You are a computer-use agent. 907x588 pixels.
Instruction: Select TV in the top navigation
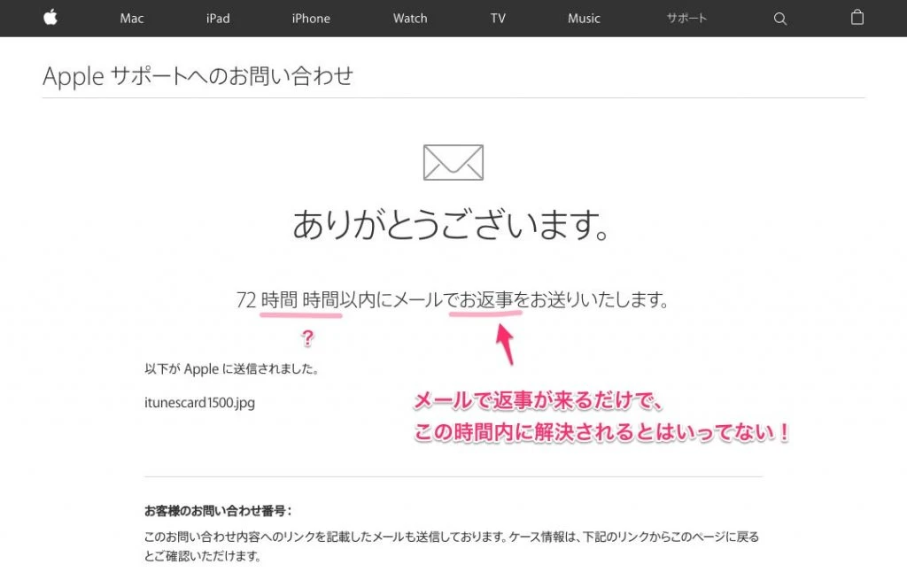(498, 19)
